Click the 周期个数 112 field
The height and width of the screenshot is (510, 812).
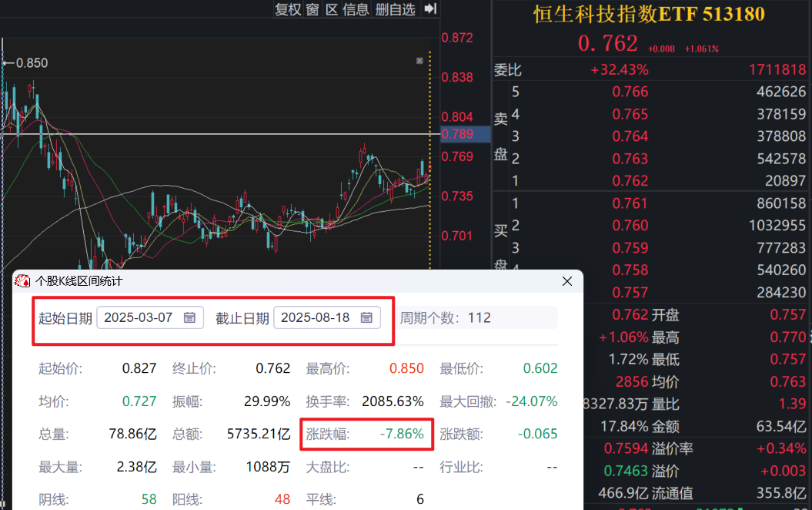pyautogui.click(x=478, y=317)
